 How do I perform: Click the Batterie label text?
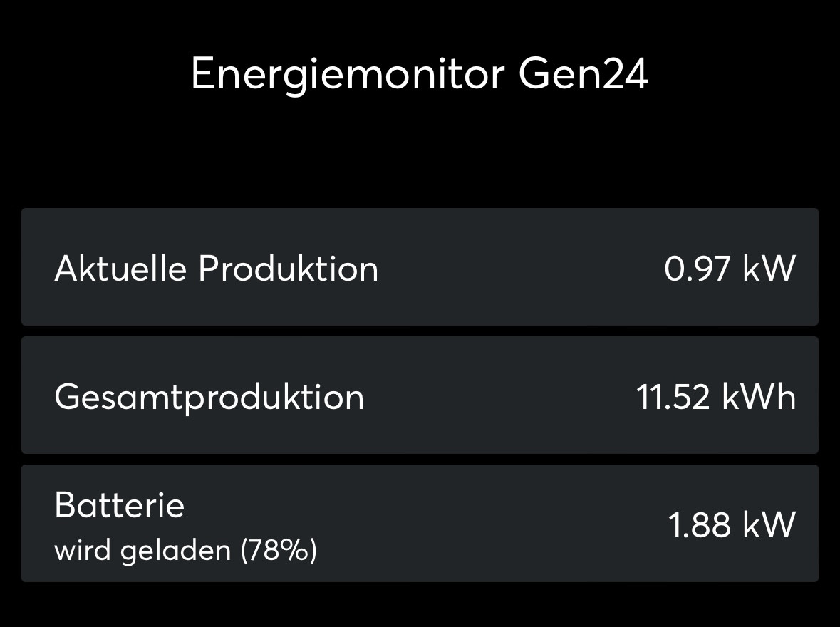[x=119, y=506]
